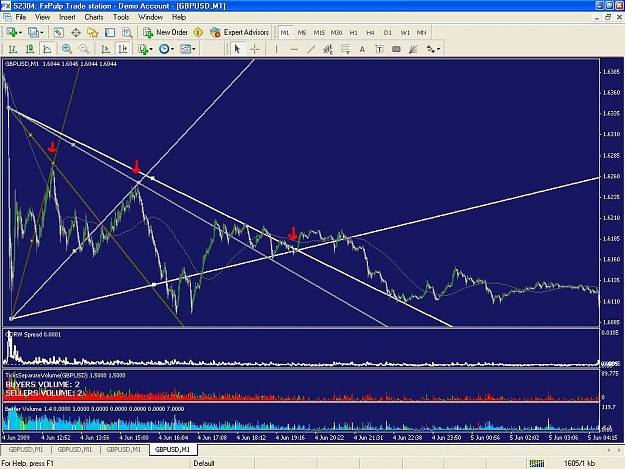Open the Profiles icon in the toolbar

point(33,33)
